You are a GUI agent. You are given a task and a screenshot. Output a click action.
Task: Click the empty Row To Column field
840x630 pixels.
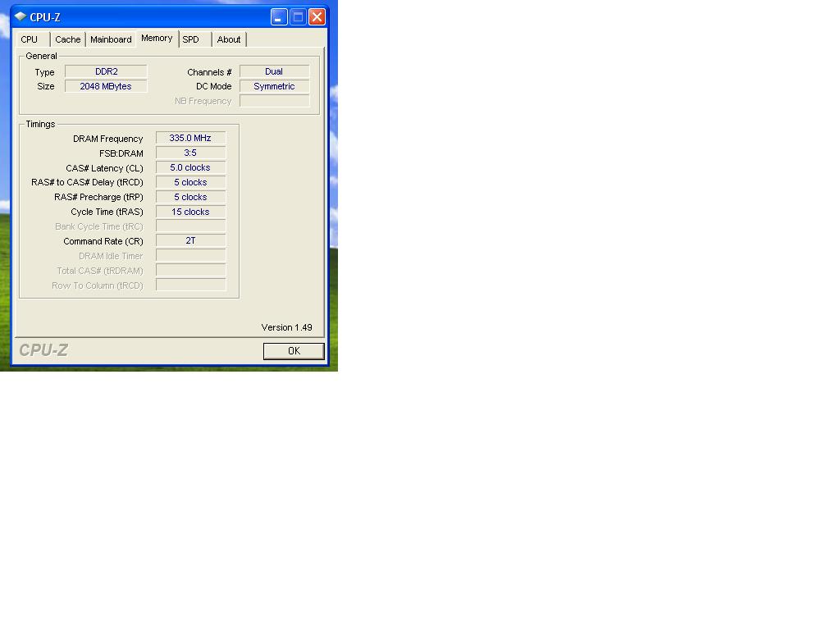pos(190,285)
